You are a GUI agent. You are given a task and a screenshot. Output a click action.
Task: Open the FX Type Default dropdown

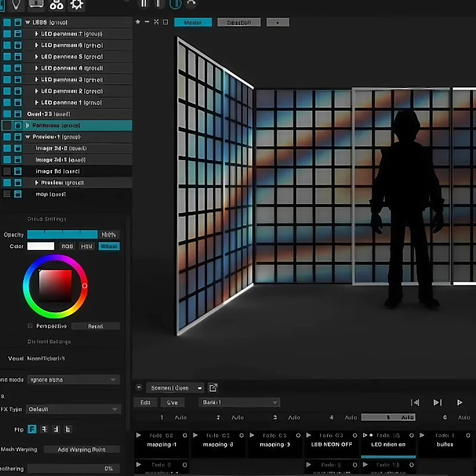pos(73,409)
